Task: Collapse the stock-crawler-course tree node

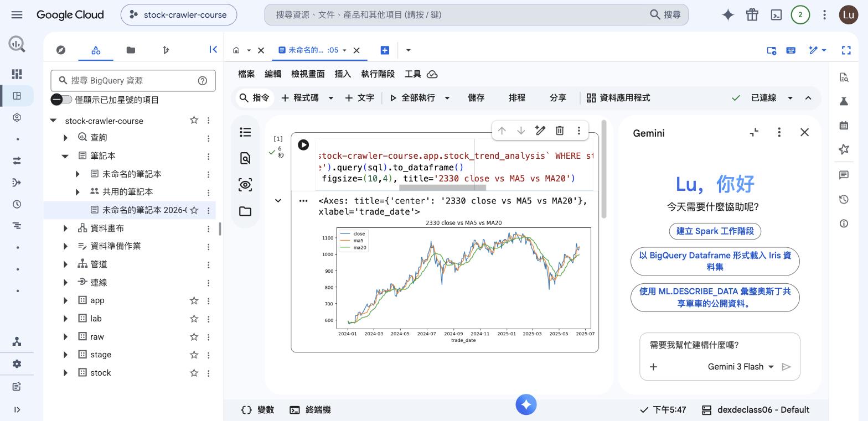Action: tap(53, 121)
